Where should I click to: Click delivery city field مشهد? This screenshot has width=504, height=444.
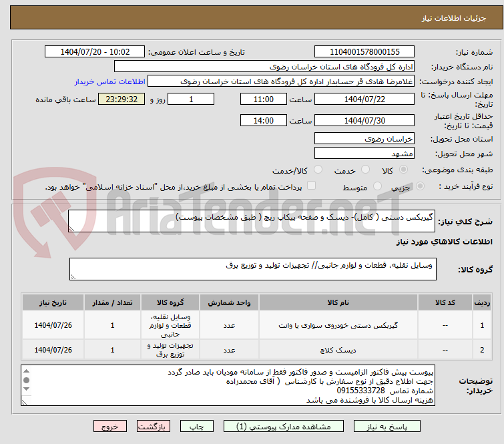pyautogui.click(x=364, y=154)
